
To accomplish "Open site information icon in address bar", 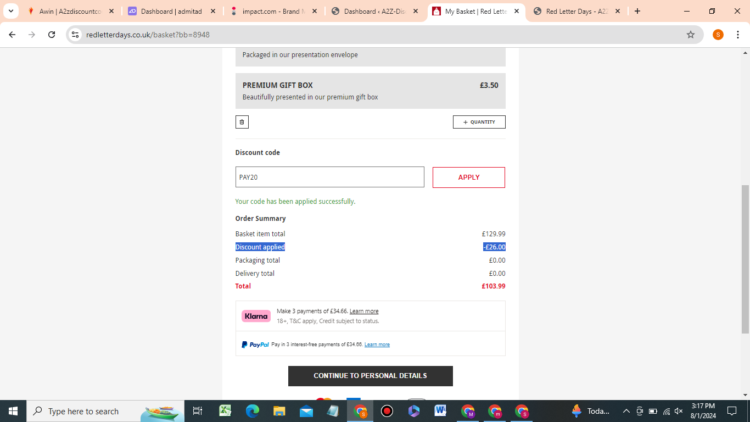I will coord(75,34).
